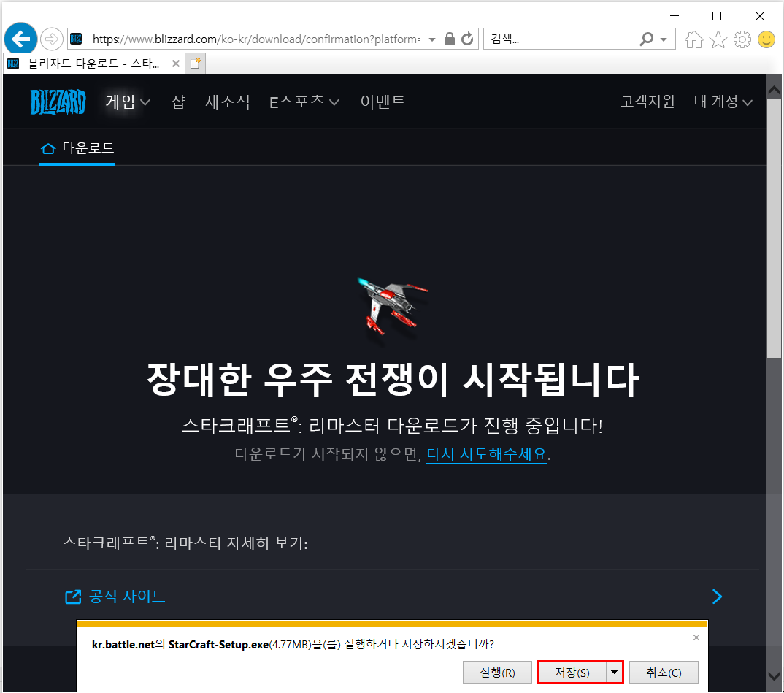Open the Tools gear icon
Viewport: 784px width, 693px height.
[x=742, y=39]
